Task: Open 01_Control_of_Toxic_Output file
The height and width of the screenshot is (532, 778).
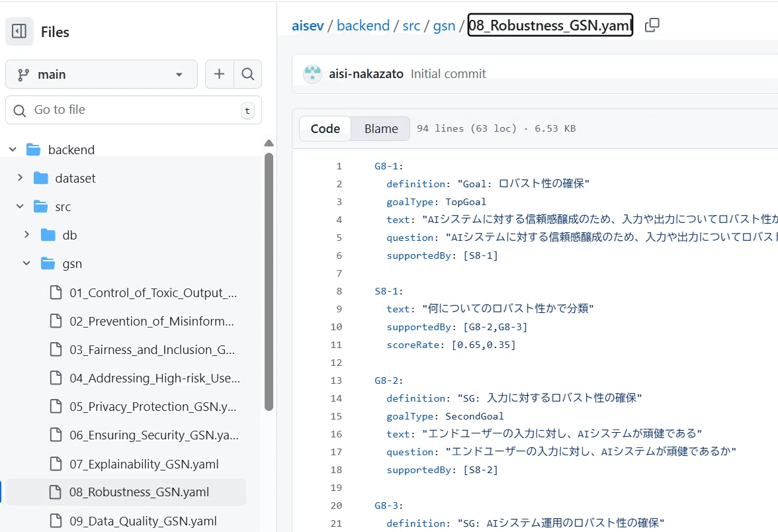Action: (x=153, y=292)
